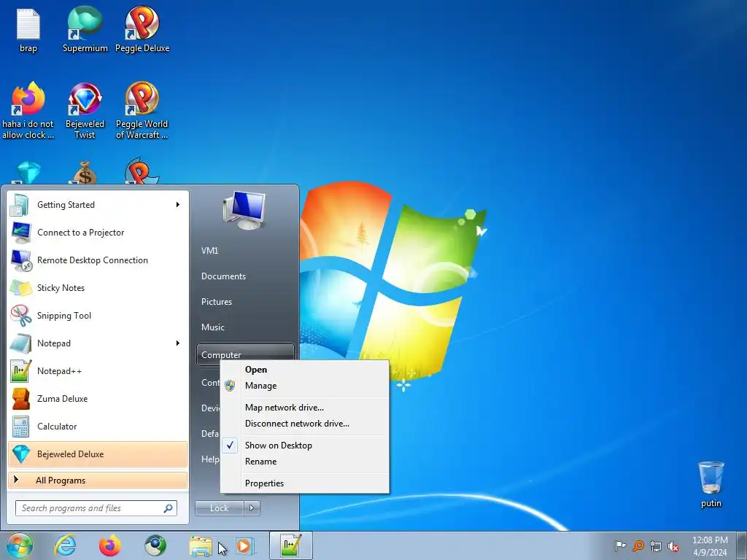
Task: Launch Firefox from the taskbar
Action: pos(109,545)
